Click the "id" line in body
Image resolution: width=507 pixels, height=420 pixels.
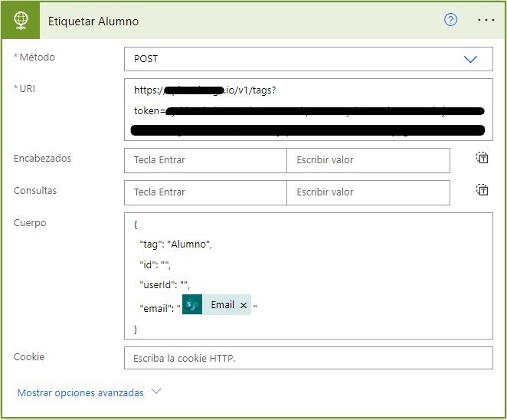(x=155, y=264)
